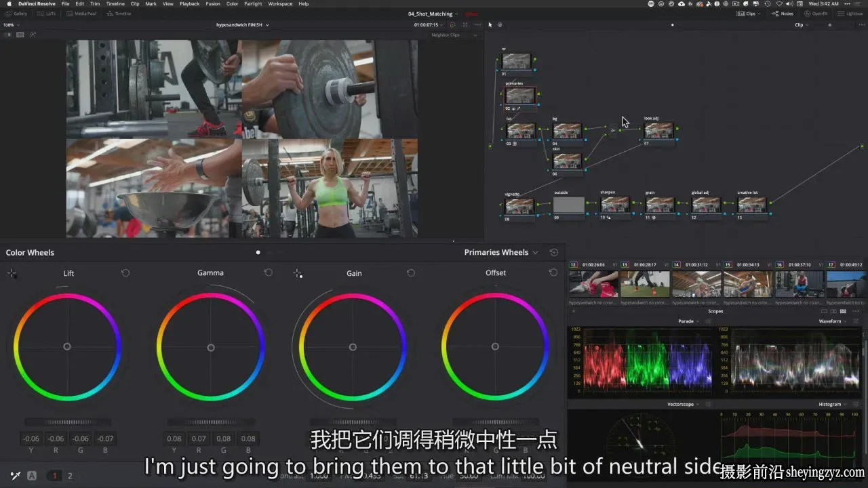Toggle the Nodes panel visibility

coord(783,14)
